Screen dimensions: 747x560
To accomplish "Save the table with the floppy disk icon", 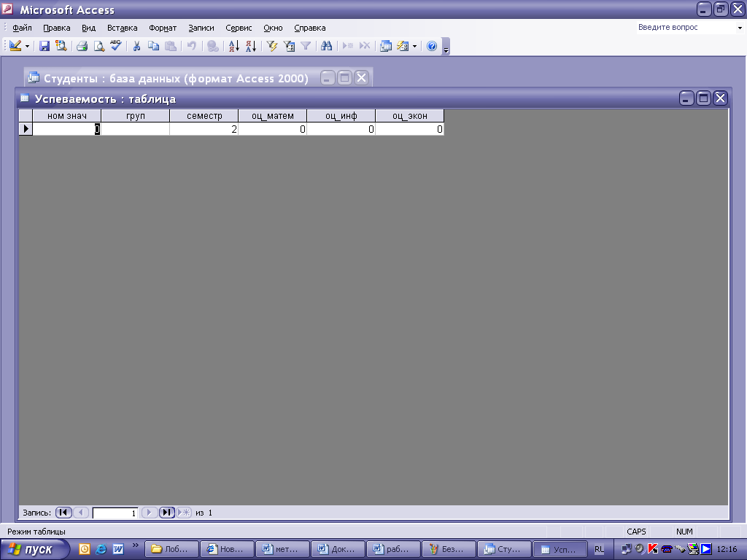I will pyautogui.click(x=44, y=46).
